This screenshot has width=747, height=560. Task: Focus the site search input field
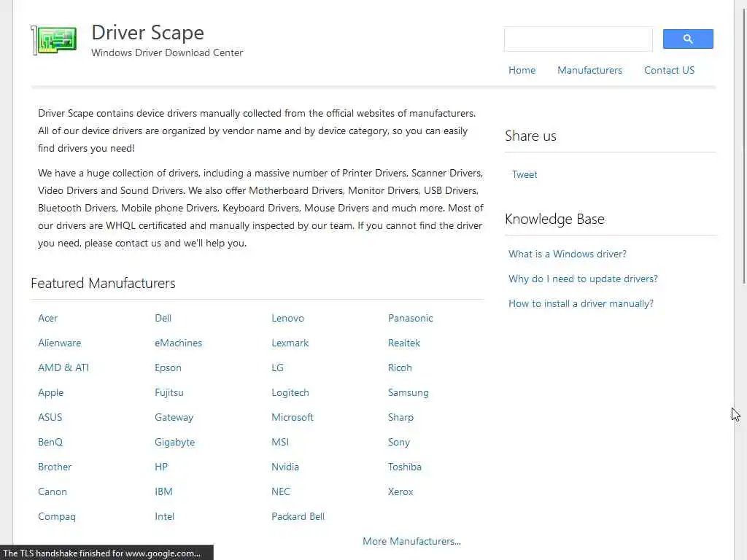(x=578, y=39)
